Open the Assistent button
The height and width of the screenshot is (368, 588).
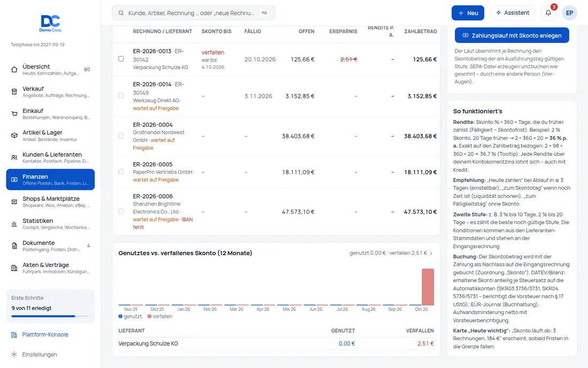click(512, 13)
